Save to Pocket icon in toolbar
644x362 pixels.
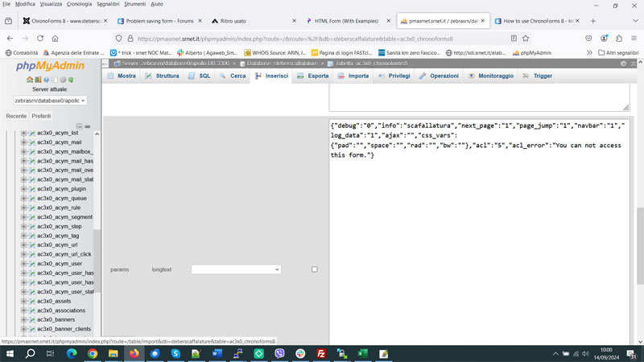(x=588, y=38)
